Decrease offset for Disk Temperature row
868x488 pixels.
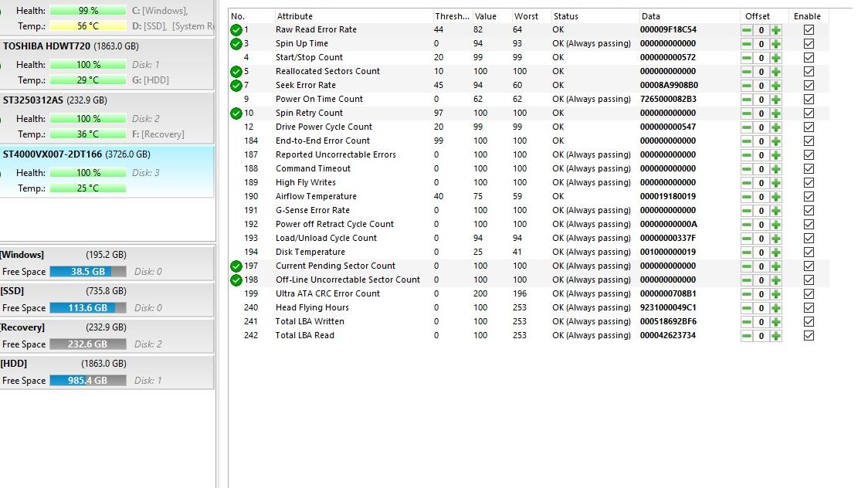[x=747, y=252]
